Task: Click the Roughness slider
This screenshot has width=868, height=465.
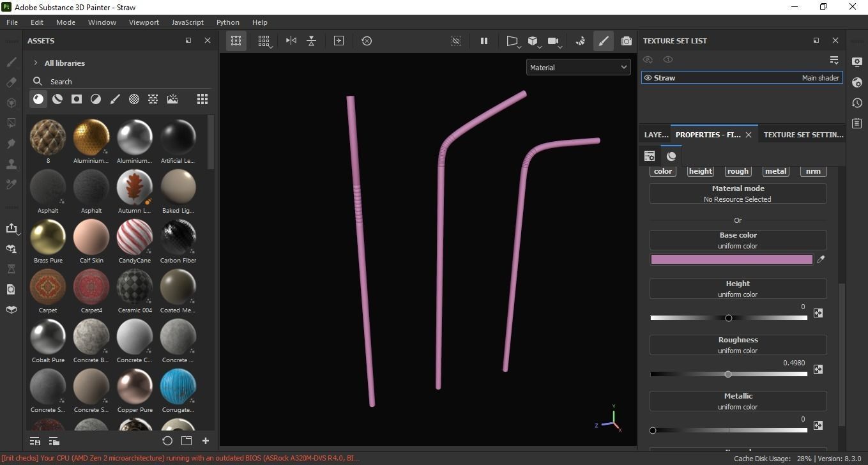Action: click(x=729, y=374)
